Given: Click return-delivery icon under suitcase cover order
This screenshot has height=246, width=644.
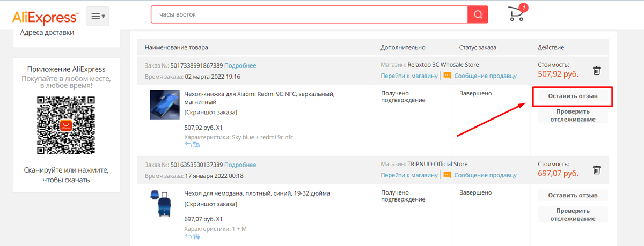Looking at the screenshot, I should click(x=192, y=236).
